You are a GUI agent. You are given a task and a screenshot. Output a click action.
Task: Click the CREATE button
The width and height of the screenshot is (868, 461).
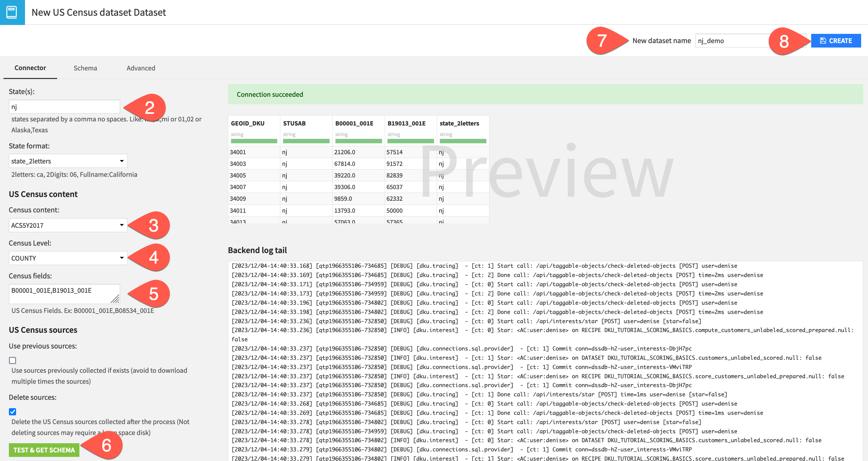coord(836,41)
